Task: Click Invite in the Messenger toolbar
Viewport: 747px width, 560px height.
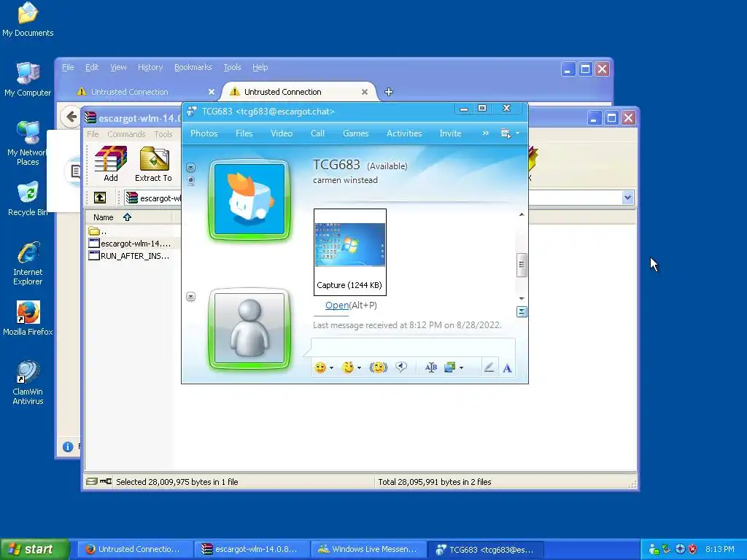Action: tap(450, 133)
